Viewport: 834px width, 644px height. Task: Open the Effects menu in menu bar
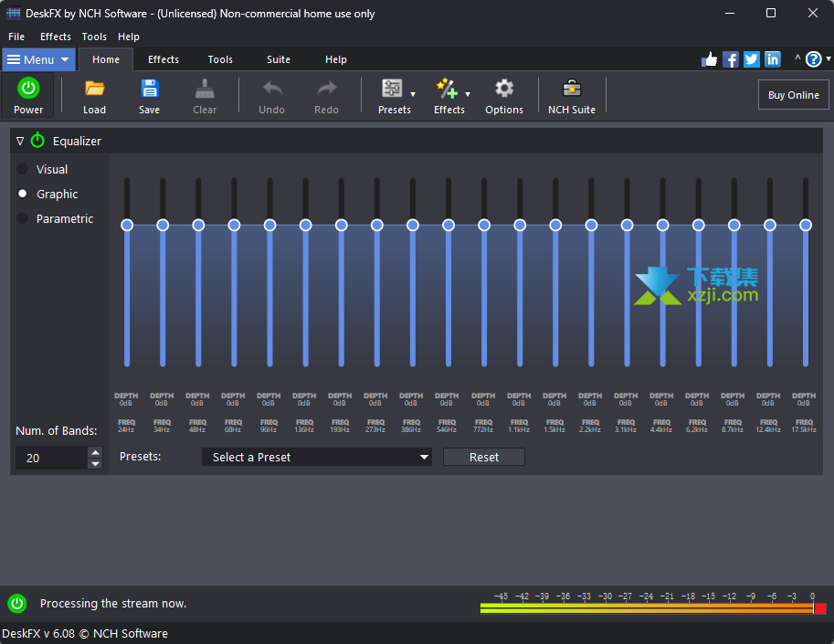point(56,37)
